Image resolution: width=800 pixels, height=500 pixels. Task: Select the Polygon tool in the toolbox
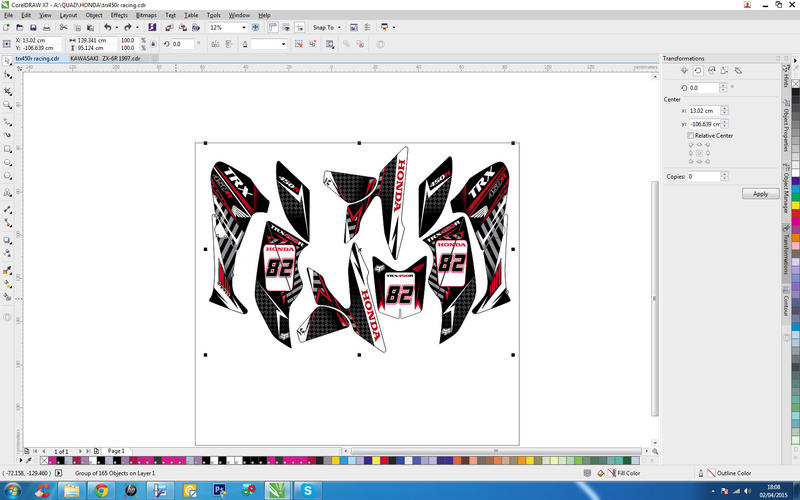[7, 176]
